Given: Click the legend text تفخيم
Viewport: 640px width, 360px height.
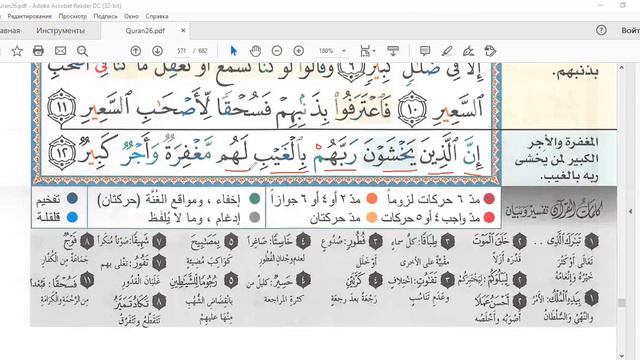Looking at the screenshot, I should tap(48, 199).
